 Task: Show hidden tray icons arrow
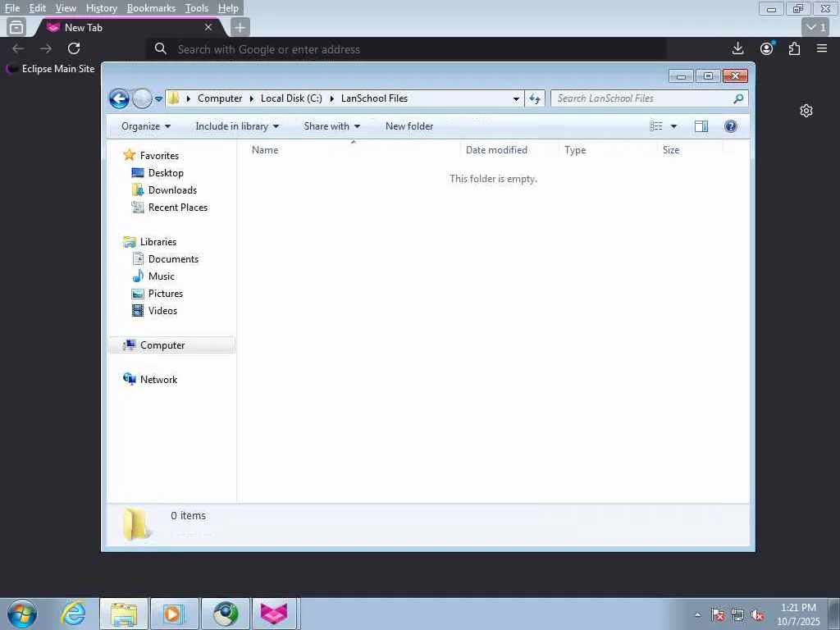(x=697, y=614)
